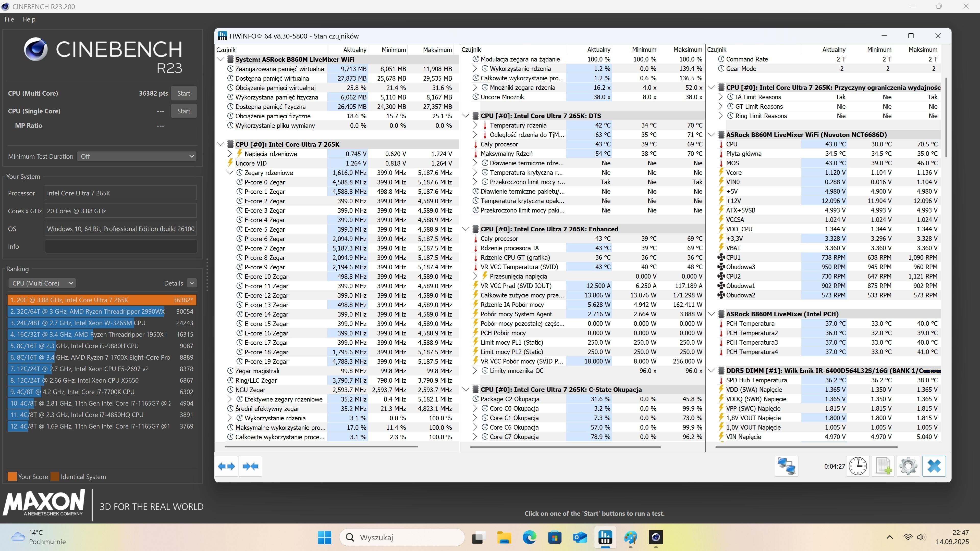
Task: Open the File menu
Action: [x=9, y=19]
